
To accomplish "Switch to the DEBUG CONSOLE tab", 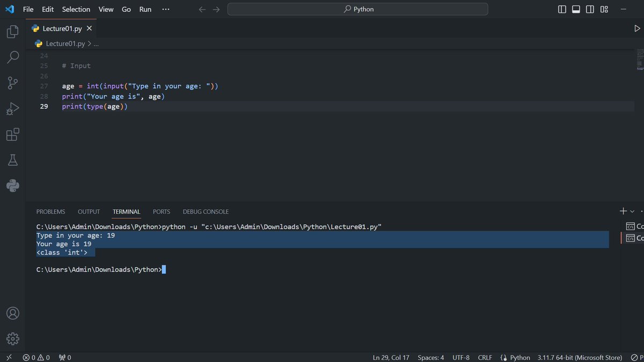I will click(206, 211).
